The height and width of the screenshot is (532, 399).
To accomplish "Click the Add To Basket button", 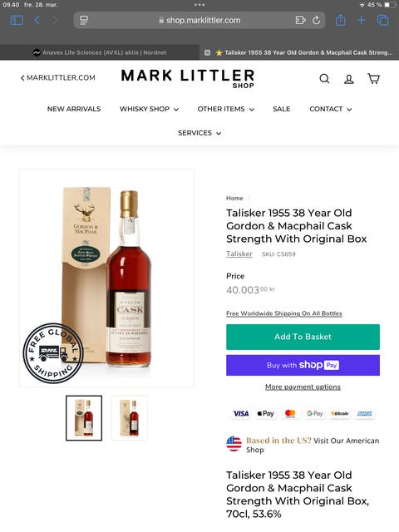I will [x=303, y=337].
